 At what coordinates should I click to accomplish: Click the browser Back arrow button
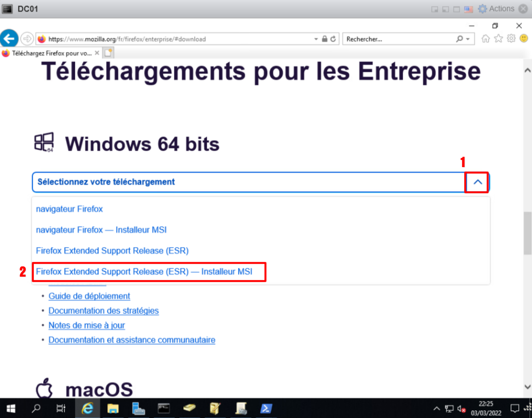(9, 39)
